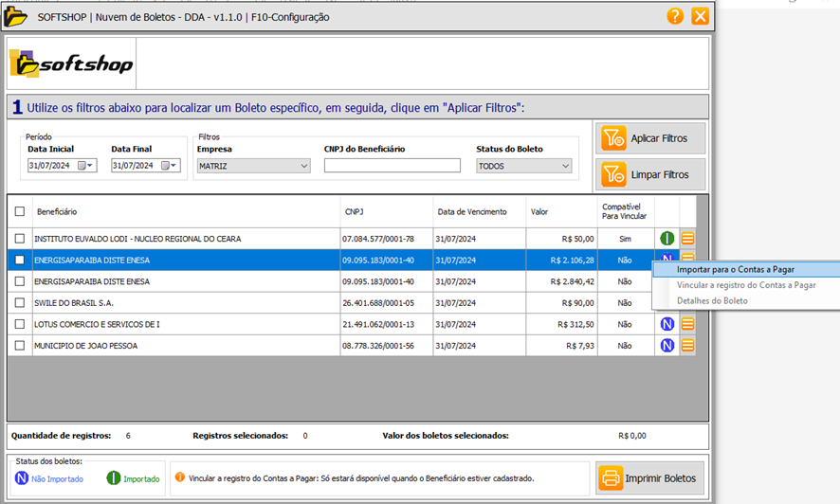Check the box for INSTITUTO EUVALDO LODI row

click(x=20, y=239)
